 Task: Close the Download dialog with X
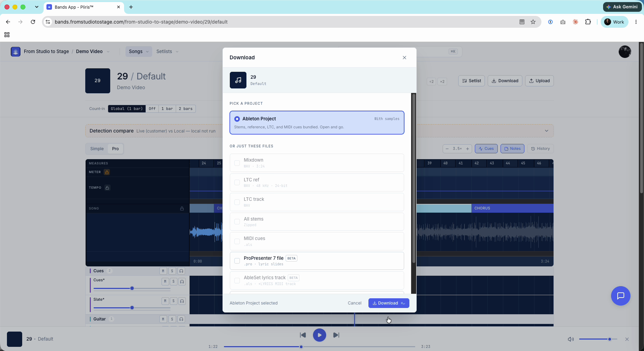(x=404, y=58)
